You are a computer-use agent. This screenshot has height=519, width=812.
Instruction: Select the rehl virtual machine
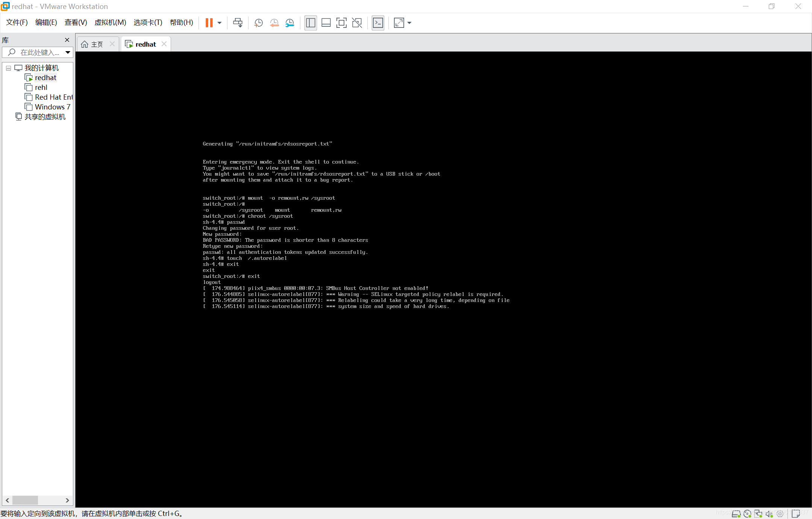(x=41, y=88)
